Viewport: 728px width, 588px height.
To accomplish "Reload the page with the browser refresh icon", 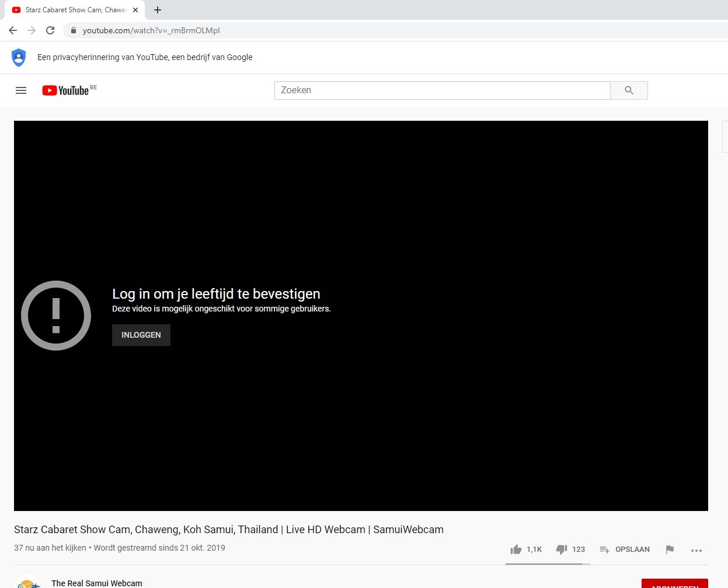I will 50,30.
